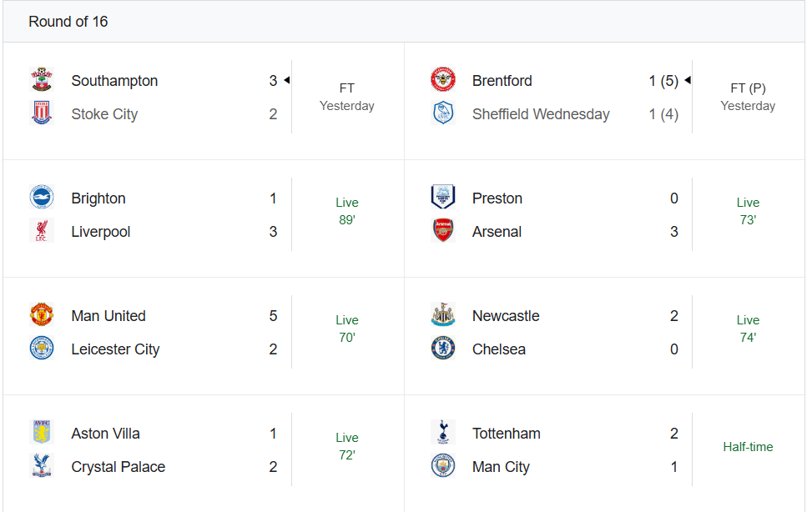Image resolution: width=812 pixels, height=512 pixels.
Task: Click the Liverpool club crest
Action: (42, 231)
